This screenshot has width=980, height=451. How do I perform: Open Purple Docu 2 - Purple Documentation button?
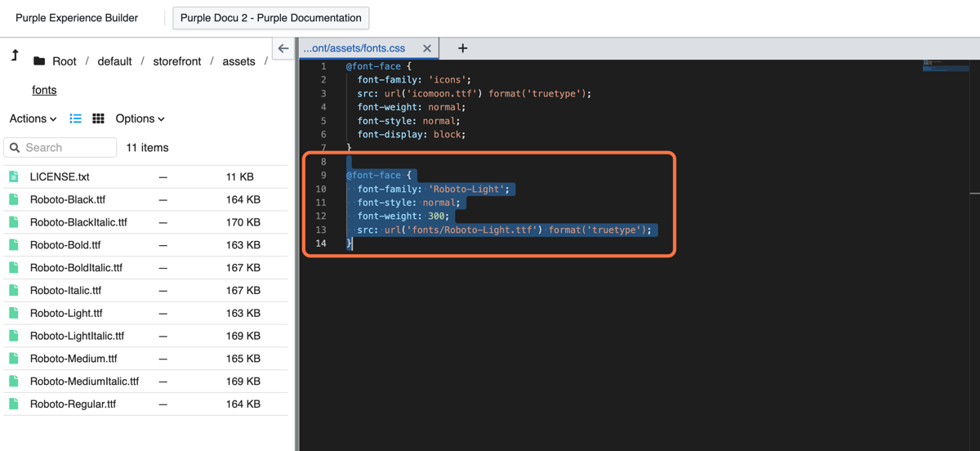point(271,18)
